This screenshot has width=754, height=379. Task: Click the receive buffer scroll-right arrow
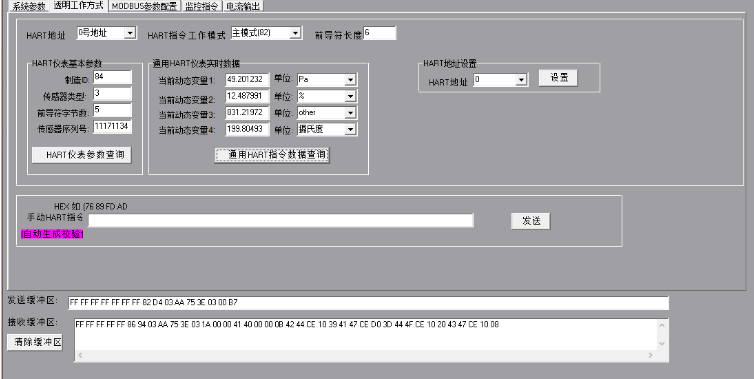(x=651, y=355)
